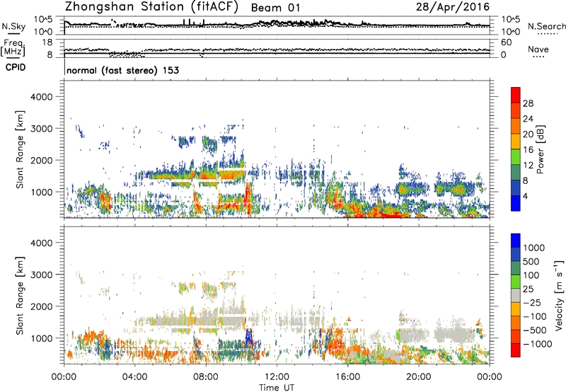Click the '4000' tick on power panel
Viewport: 566px width, 392px height.
(41, 97)
